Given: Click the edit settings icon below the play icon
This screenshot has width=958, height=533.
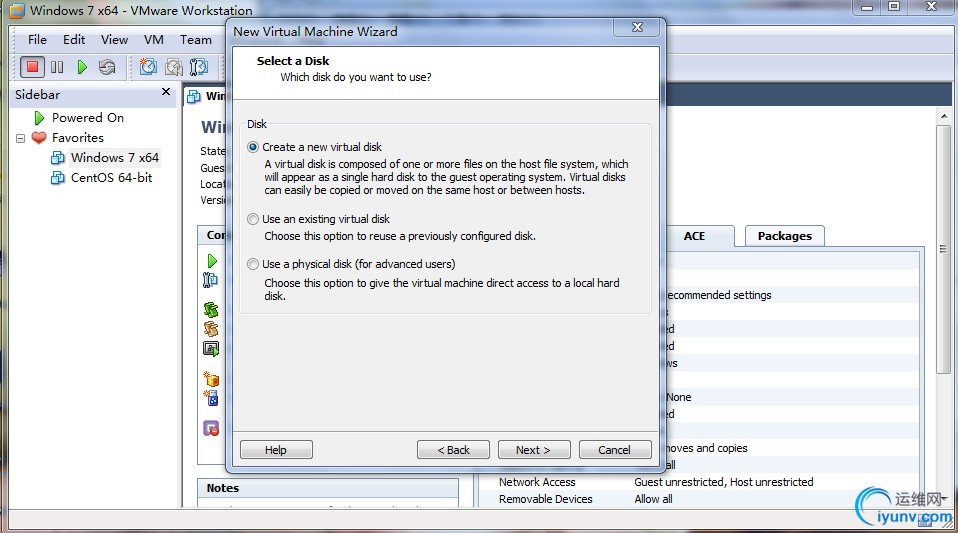Looking at the screenshot, I should 210,280.
